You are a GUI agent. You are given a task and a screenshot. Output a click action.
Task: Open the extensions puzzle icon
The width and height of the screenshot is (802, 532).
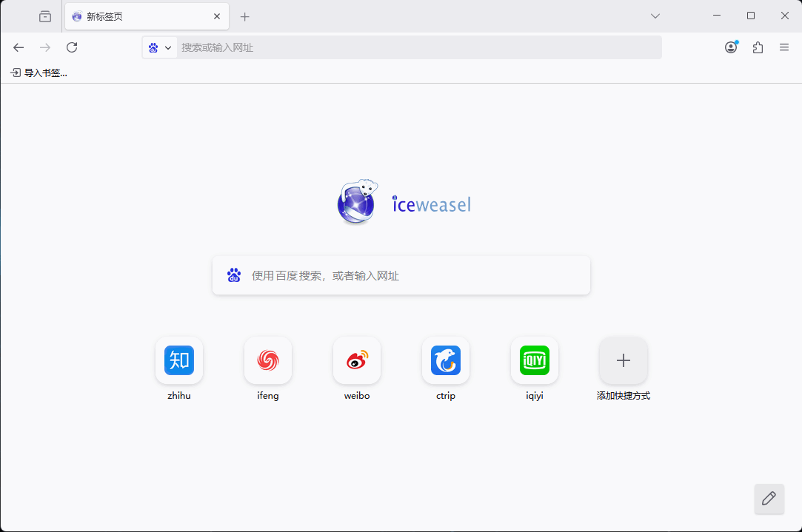758,47
